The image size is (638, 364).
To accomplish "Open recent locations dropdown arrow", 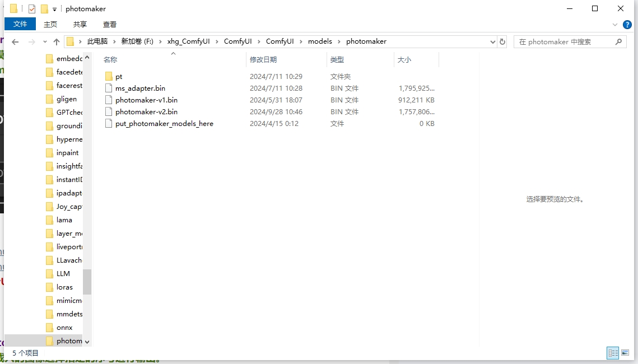I will coord(44,42).
